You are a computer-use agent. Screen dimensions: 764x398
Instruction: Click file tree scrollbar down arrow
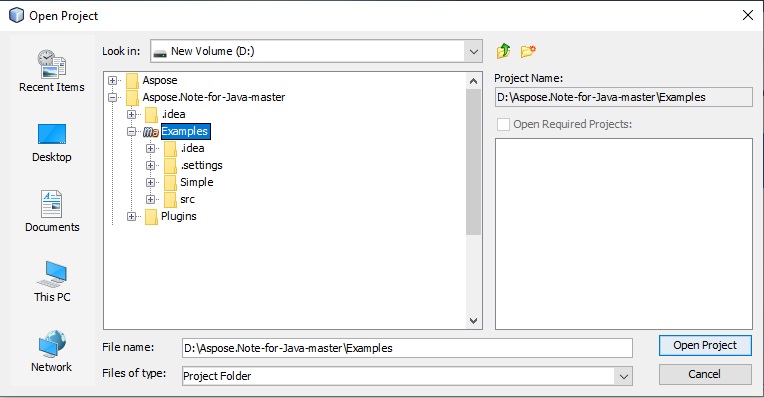pyautogui.click(x=473, y=320)
